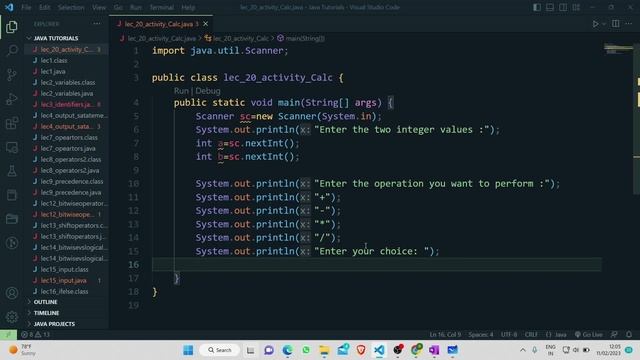Image resolution: width=640 pixels, height=360 pixels.
Task: Click the UTF-8 encoding selector
Action: pos(509,334)
